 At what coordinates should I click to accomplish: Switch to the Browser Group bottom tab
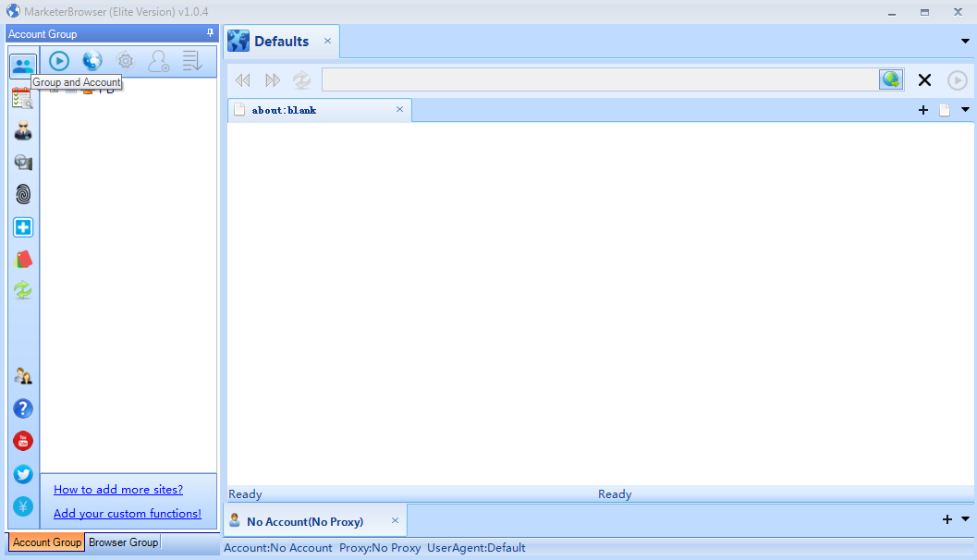[x=123, y=542]
